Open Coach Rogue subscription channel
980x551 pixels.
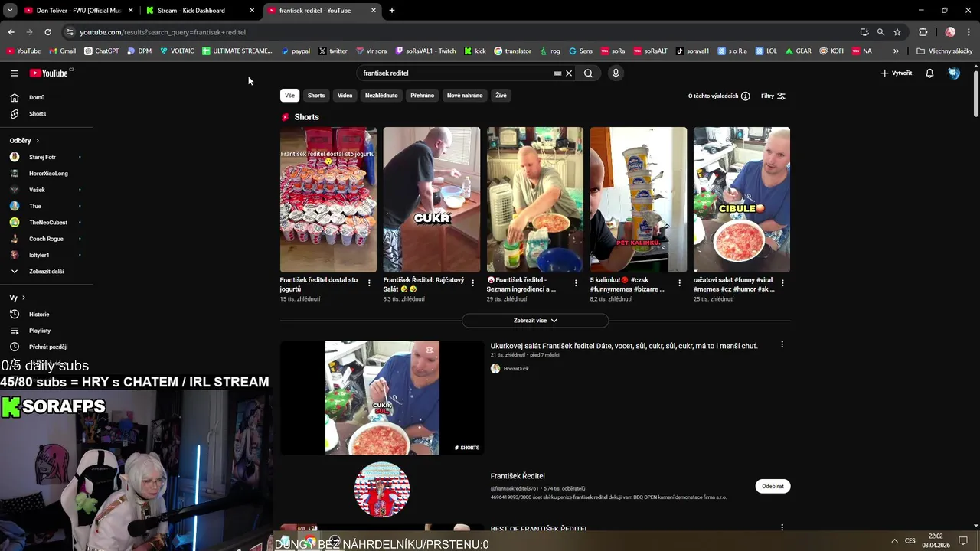pos(47,239)
